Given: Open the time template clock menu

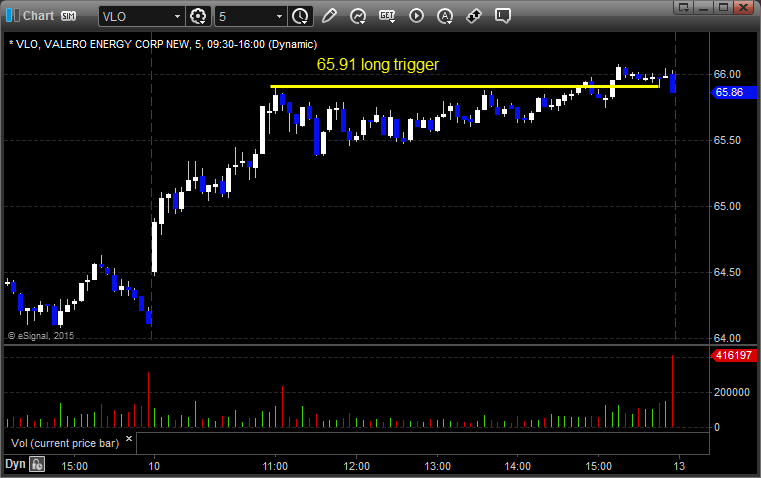Looking at the screenshot, I should click(300, 16).
